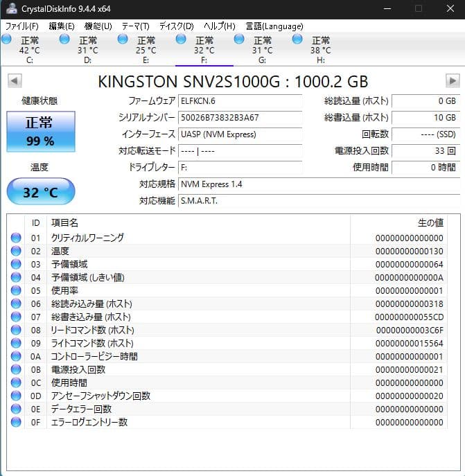Click the serial number field 50026B73832B3A67

[x=240, y=118]
